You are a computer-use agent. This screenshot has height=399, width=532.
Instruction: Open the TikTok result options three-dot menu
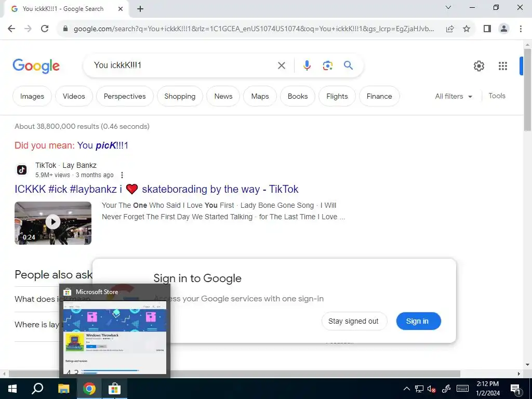click(122, 175)
